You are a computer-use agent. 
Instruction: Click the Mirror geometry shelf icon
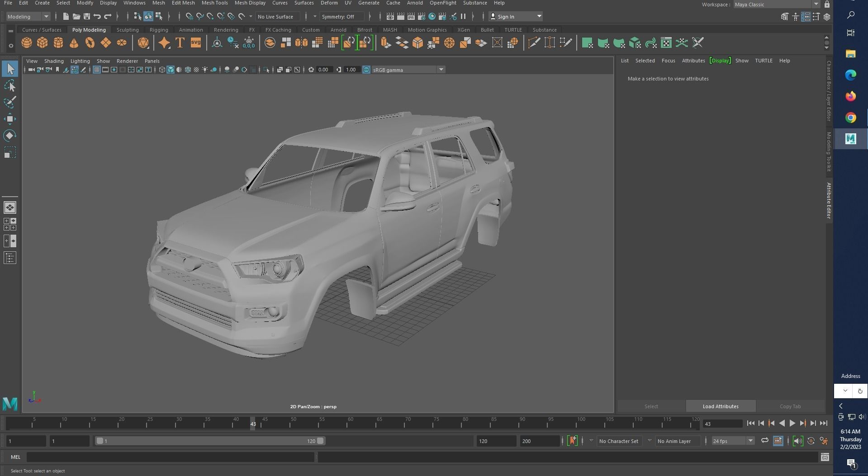[301, 43]
